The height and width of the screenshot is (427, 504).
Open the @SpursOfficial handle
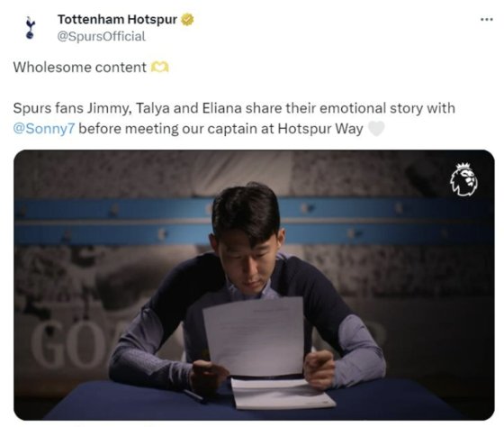tap(101, 36)
